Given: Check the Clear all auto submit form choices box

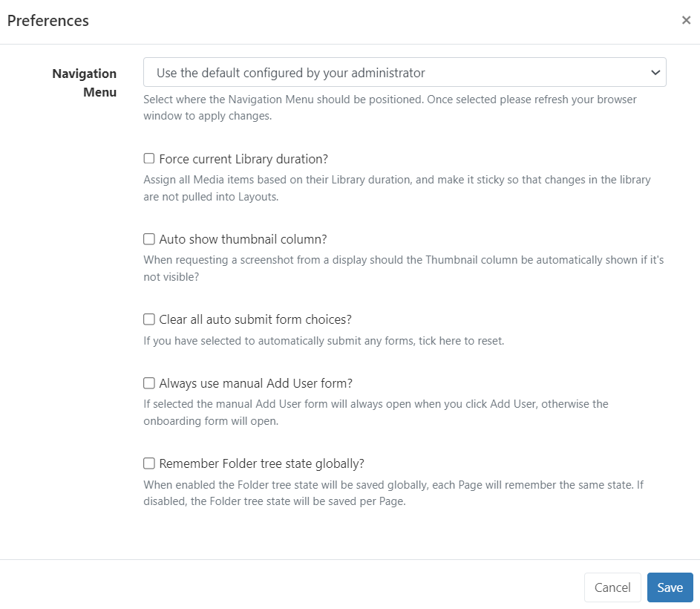Looking at the screenshot, I should tap(149, 319).
